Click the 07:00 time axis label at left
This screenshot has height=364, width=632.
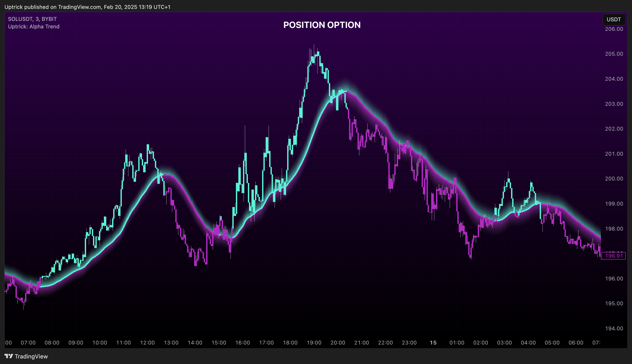click(28, 342)
